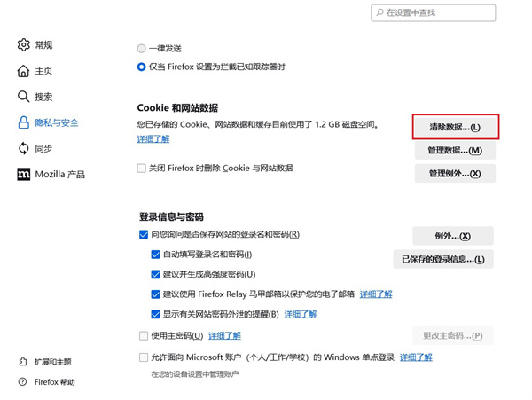Enable Windows 单点登录 for Microsoft accounts
Screen dimensions: 532x400
[x=144, y=357]
